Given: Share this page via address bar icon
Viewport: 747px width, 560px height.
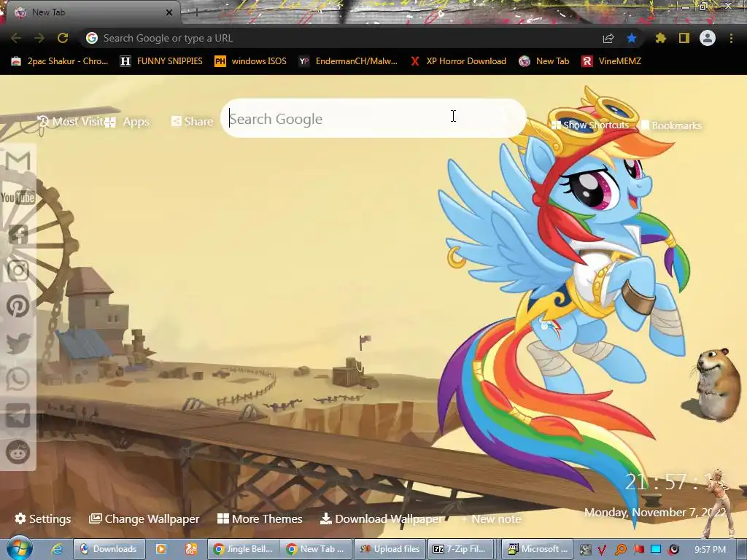Looking at the screenshot, I should click(608, 38).
